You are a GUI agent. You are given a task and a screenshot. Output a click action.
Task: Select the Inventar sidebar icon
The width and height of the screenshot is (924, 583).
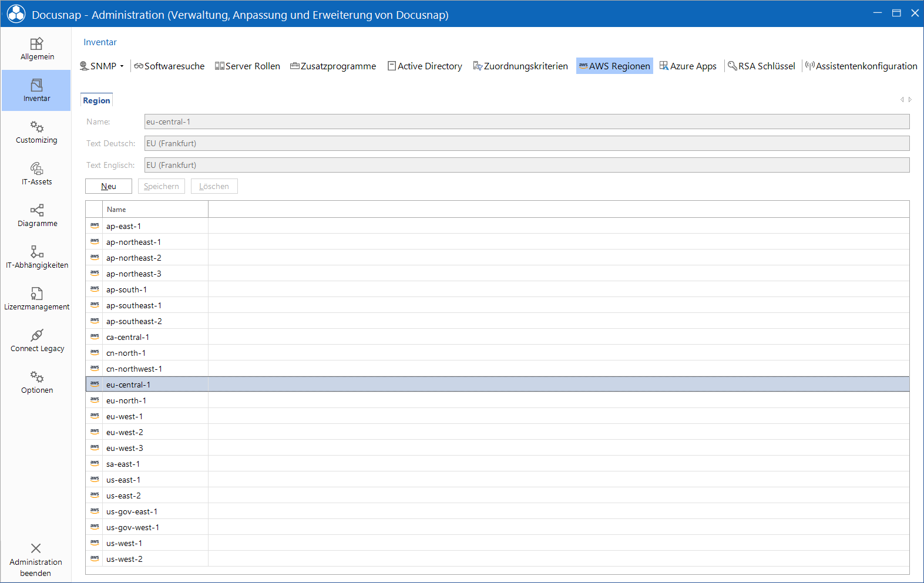pyautogui.click(x=36, y=85)
